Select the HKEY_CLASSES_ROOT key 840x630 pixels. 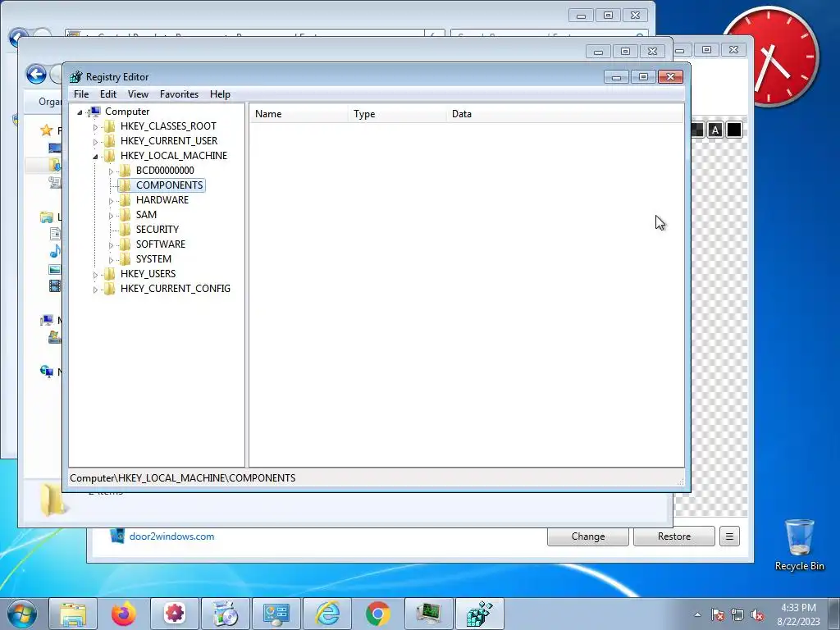pyautogui.click(x=168, y=126)
